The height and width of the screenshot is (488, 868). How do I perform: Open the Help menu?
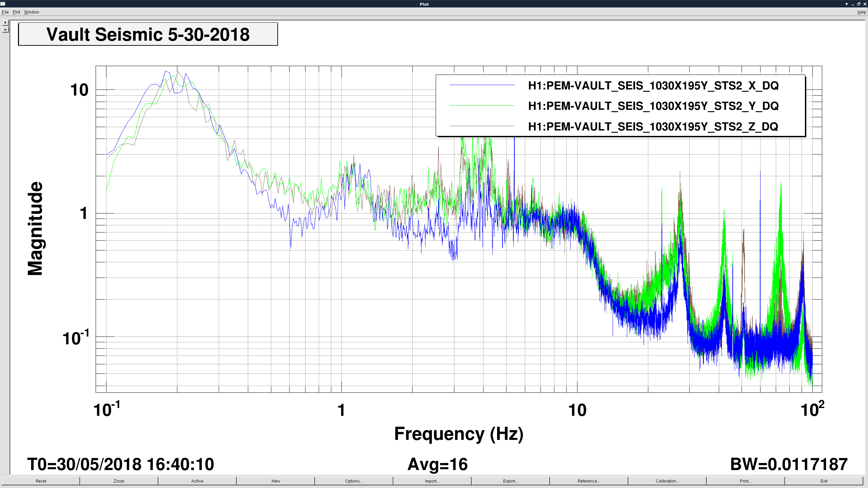(862, 12)
